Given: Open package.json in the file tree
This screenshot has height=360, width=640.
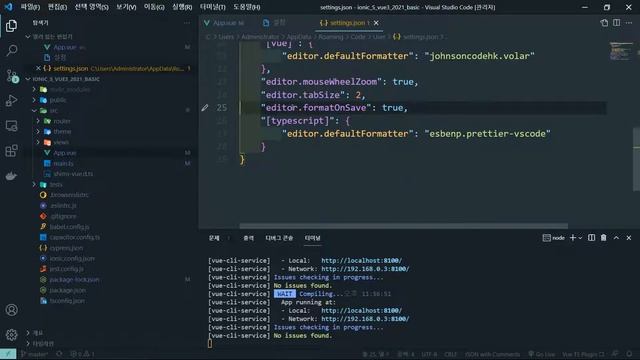Looking at the screenshot, I should [67, 290].
